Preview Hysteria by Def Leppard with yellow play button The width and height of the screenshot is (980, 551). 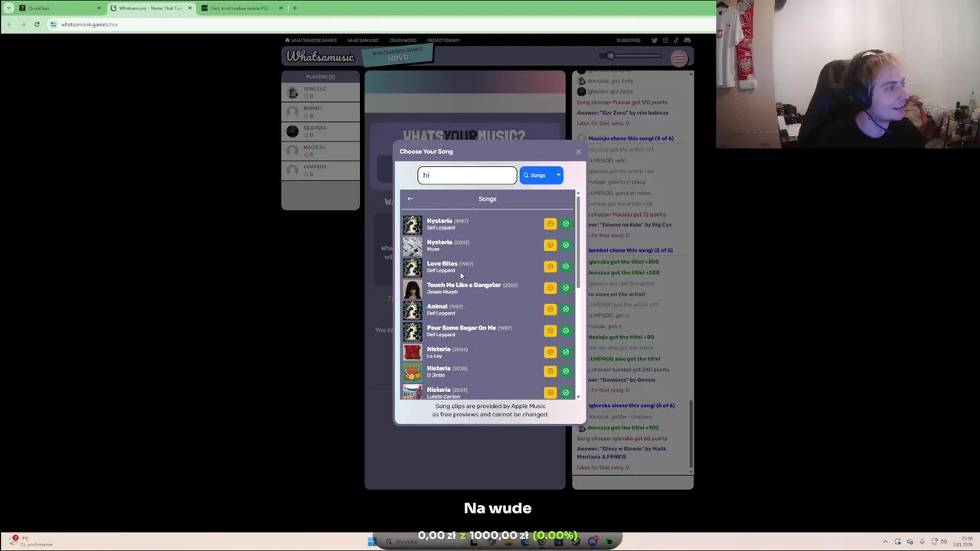550,223
